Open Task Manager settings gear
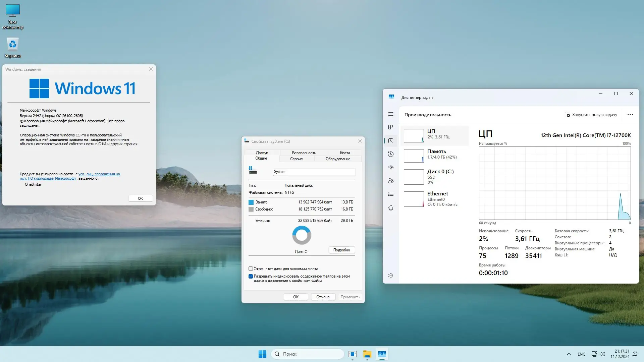Viewport: 644px width, 362px height. tap(391, 276)
